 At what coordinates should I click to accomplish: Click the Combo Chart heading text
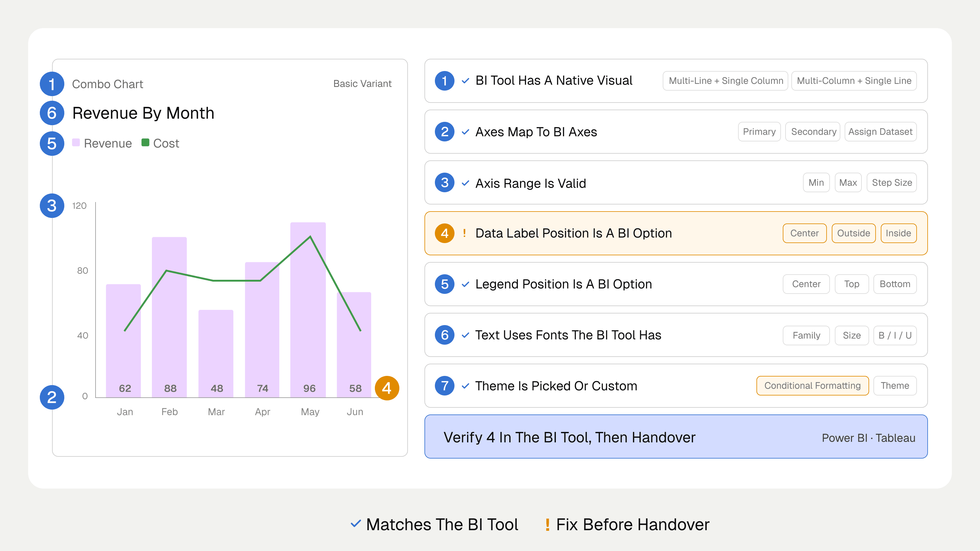tap(108, 84)
